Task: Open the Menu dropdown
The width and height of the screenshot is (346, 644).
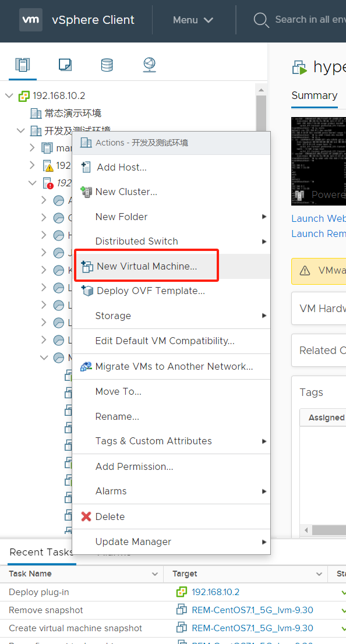Action: click(193, 20)
